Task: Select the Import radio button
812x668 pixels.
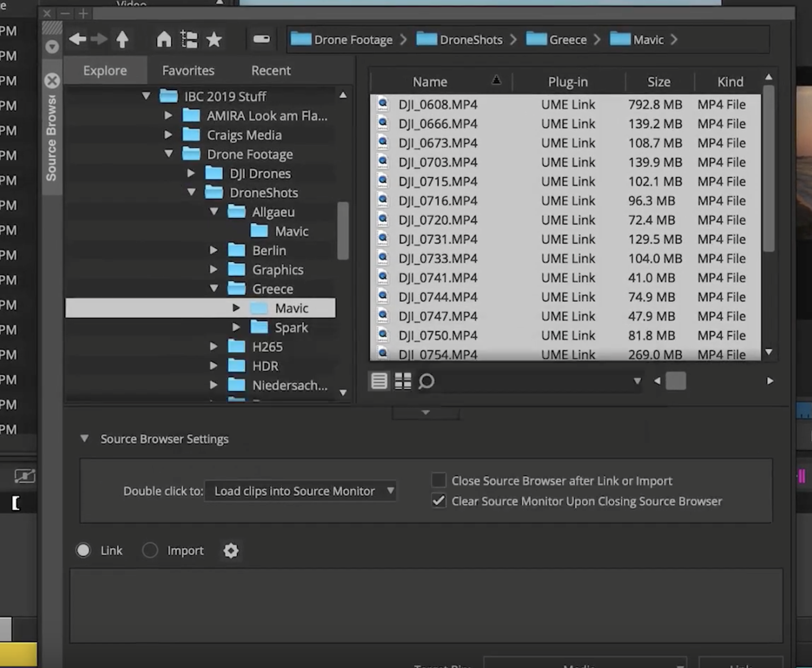Action: click(150, 550)
